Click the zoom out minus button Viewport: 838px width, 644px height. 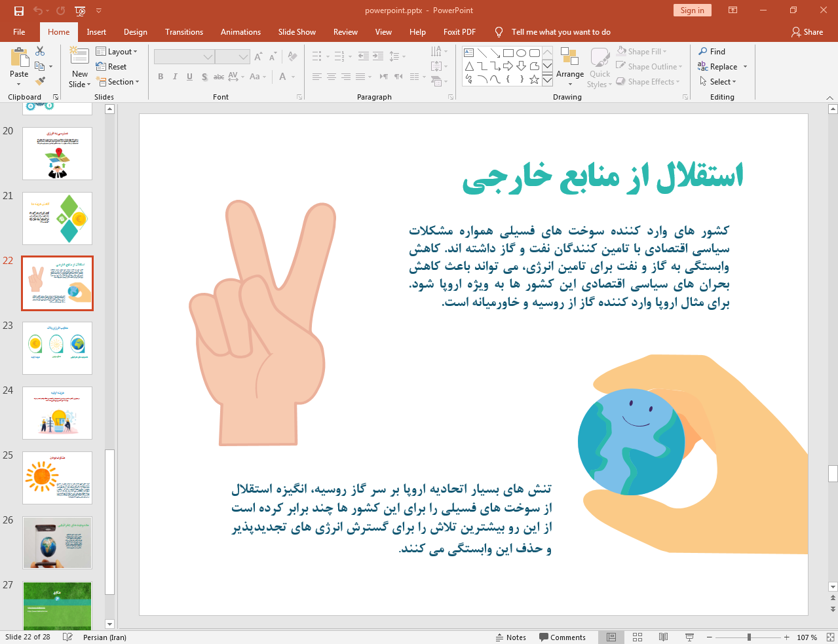pos(709,637)
